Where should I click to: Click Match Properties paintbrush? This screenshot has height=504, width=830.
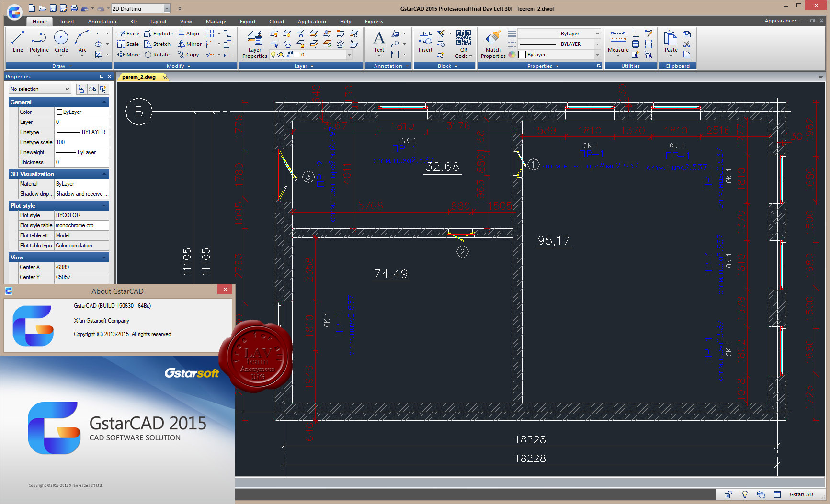(493, 44)
